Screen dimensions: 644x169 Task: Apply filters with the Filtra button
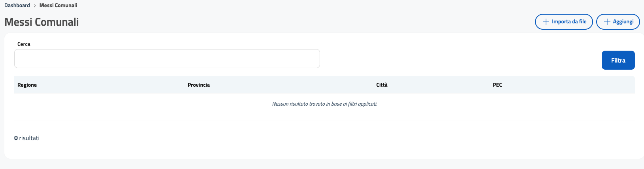click(x=618, y=60)
